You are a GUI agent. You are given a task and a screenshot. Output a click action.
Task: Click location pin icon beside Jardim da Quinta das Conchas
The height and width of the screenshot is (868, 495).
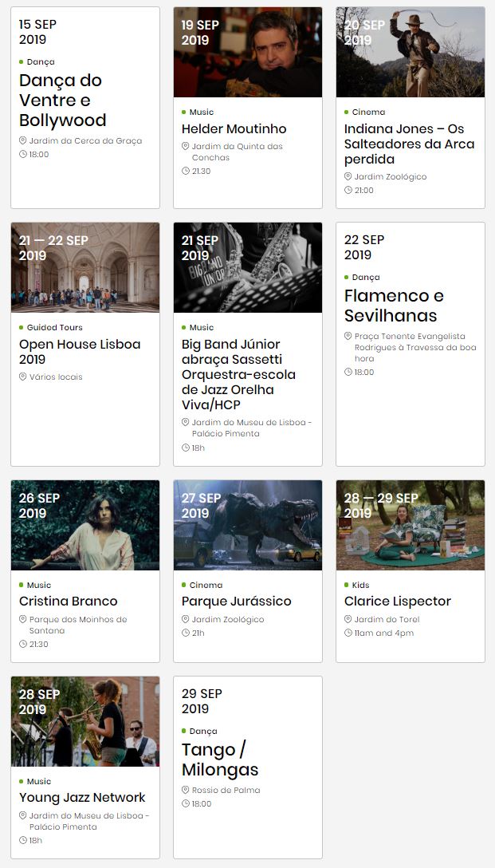[x=185, y=146]
